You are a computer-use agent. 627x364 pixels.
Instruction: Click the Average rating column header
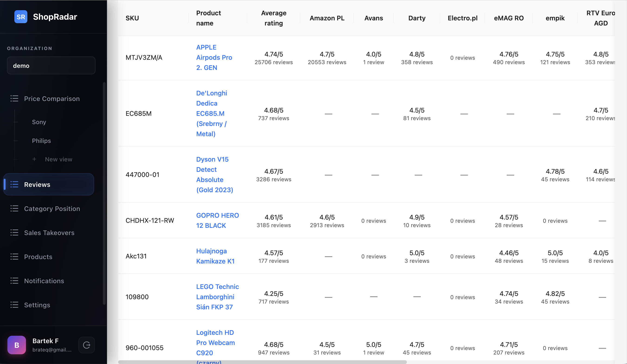point(273,18)
